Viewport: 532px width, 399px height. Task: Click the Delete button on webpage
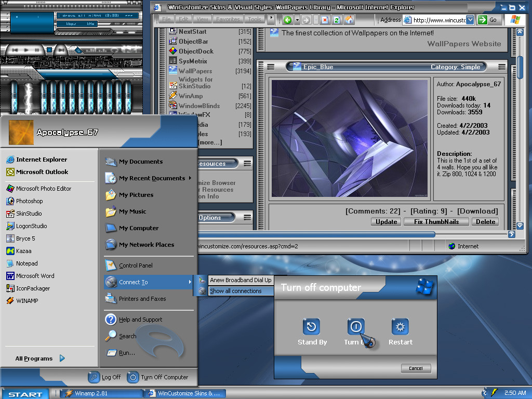pos(485,222)
